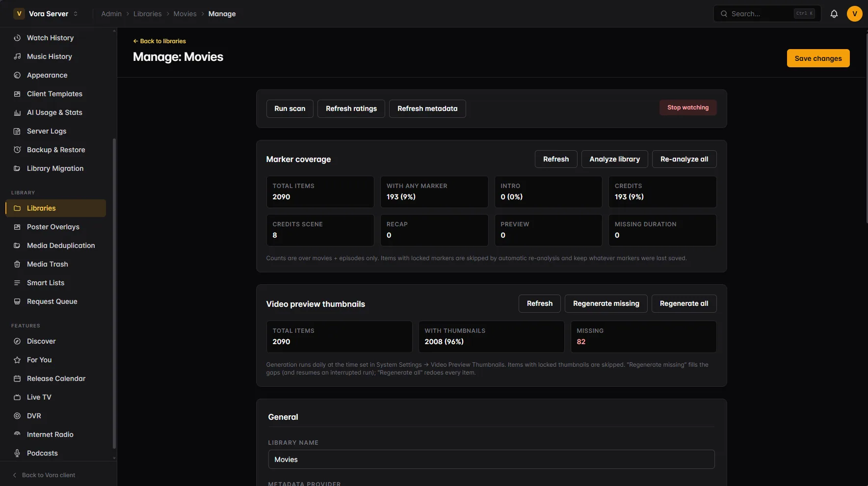
Task: Click the Poster Overlays icon
Action: (17, 227)
